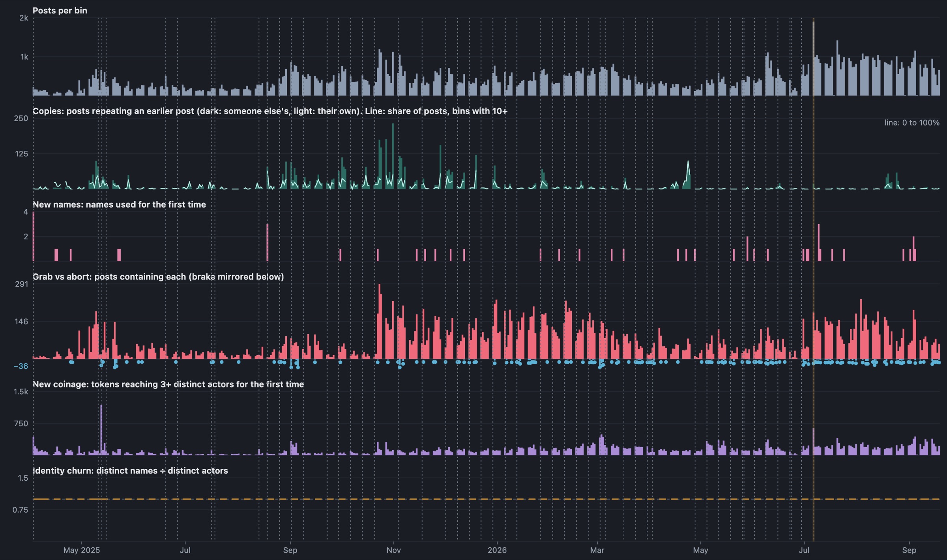
Task: Click the 'New coinage' chart title
Action: coord(168,384)
